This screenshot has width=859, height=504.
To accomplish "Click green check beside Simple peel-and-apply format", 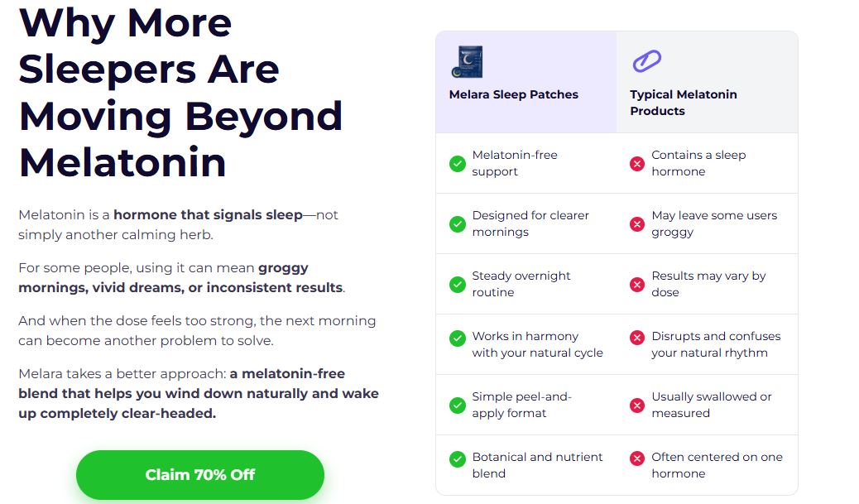I will (x=458, y=406).
